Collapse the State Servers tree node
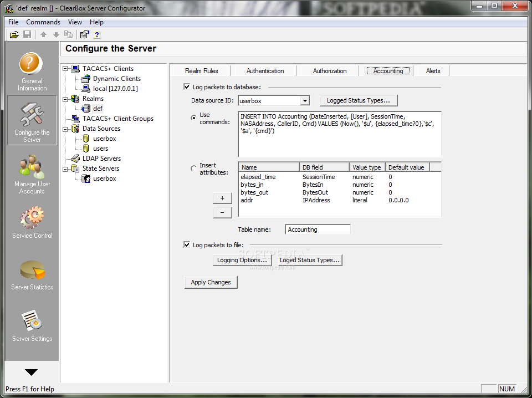532x398 pixels. [65, 169]
